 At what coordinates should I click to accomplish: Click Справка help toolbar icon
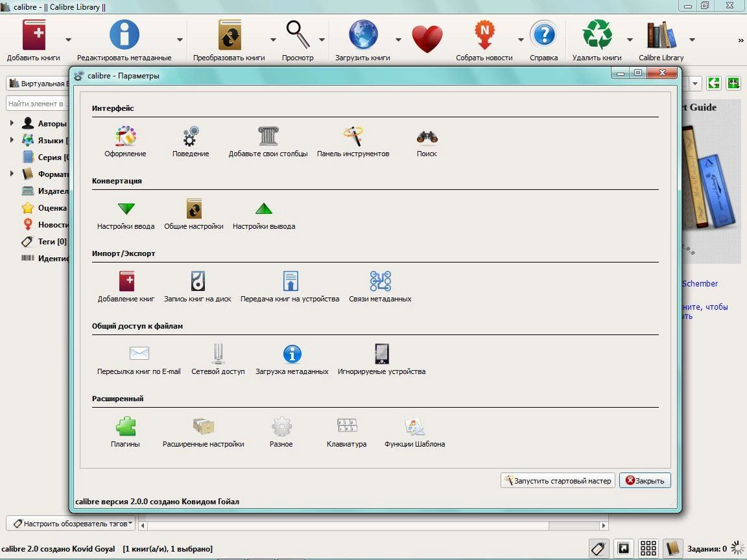[x=544, y=40]
